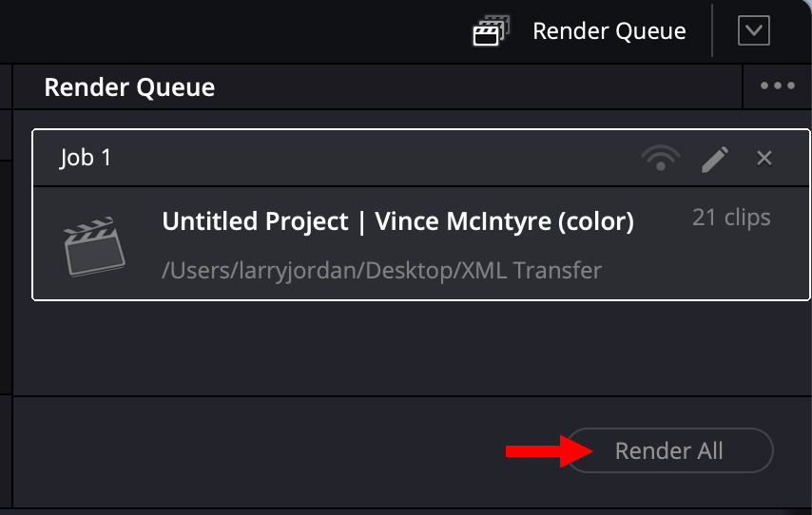Click the dark panel left of Render Queue
Image resolution: width=812 pixels, height=515 pixels.
pos(5,276)
